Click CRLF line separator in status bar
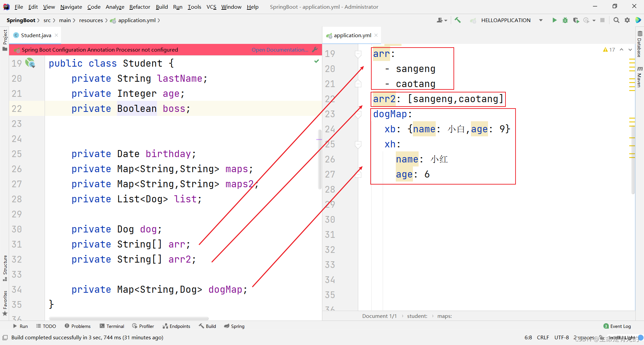 (543, 337)
